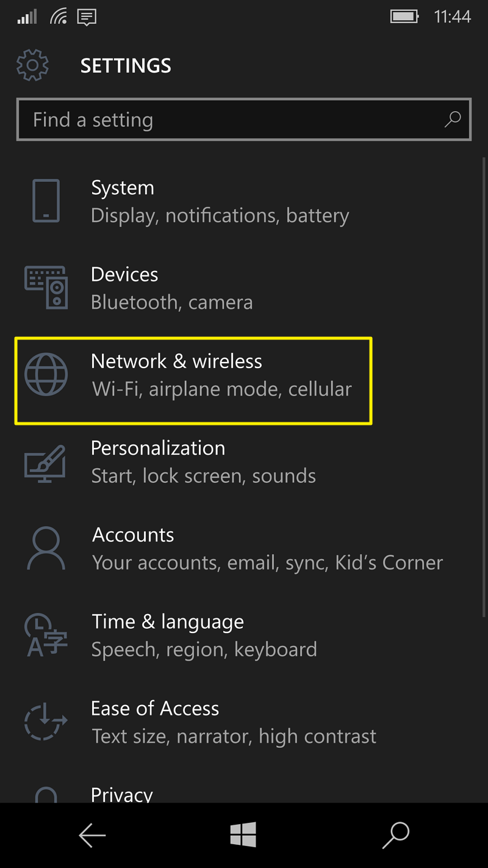Tap the Ease of Access icon
Image resolution: width=488 pixels, height=868 pixels.
pos(46,722)
